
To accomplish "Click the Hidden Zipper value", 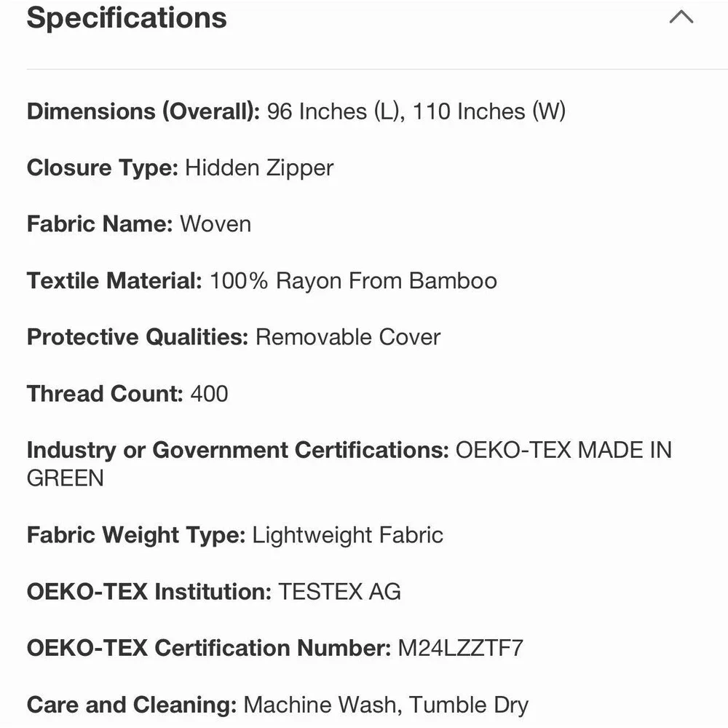I will pyautogui.click(x=260, y=168).
